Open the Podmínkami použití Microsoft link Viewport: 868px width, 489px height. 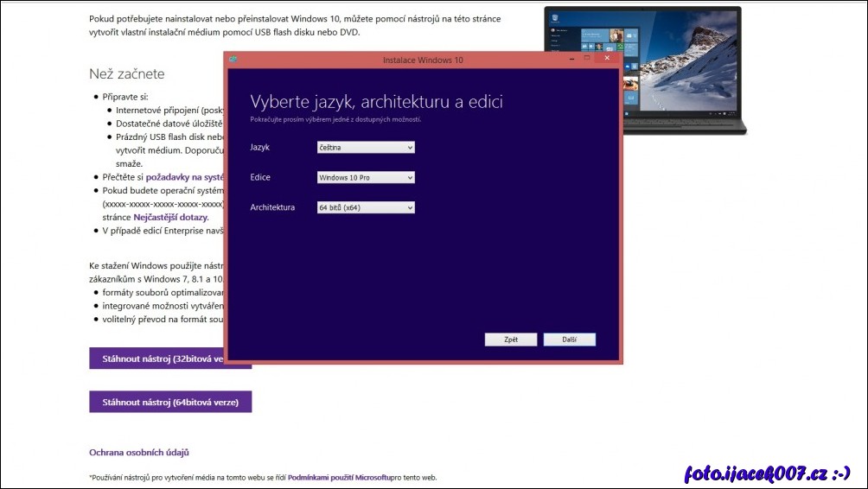tap(338, 477)
